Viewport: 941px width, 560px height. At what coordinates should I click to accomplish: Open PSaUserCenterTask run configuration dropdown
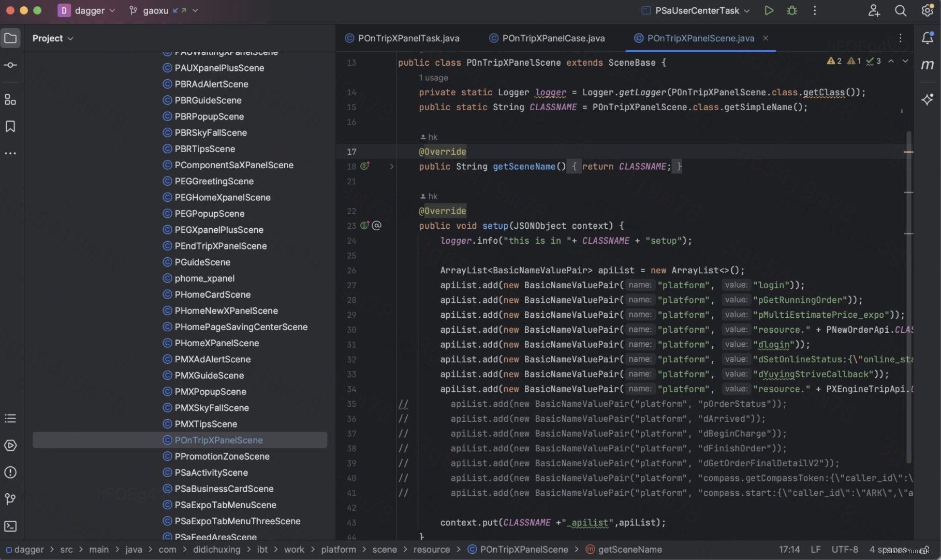[x=696, y=10]
